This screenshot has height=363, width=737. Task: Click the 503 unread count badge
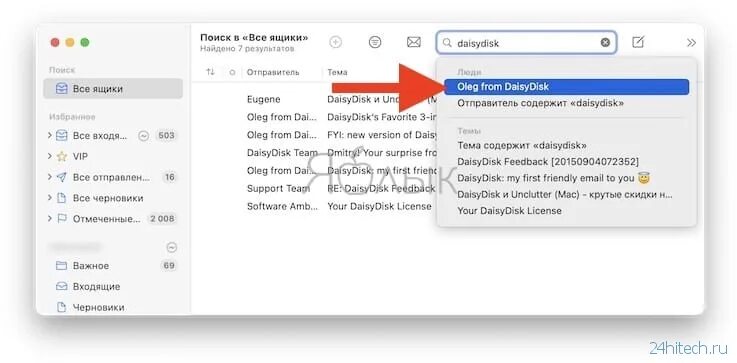(x=166, y=136)
